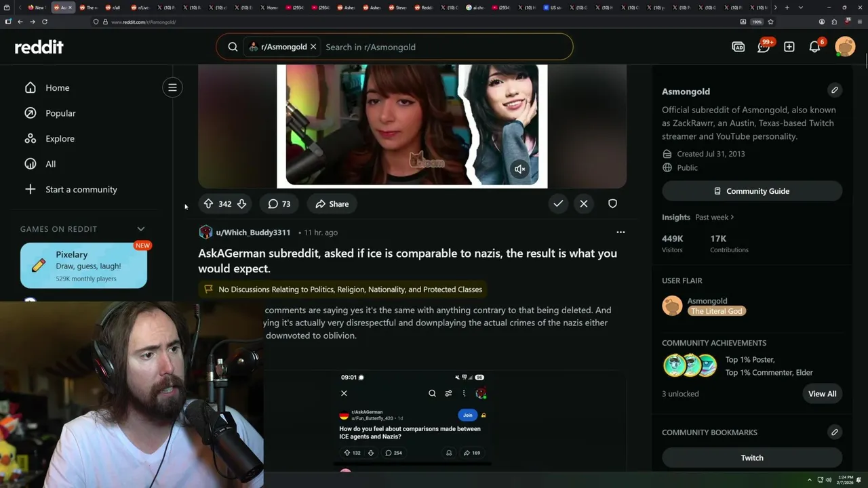Open a new browser tab with plus
The width and height of the screenshot is (868, 488).
coord(787,7)
